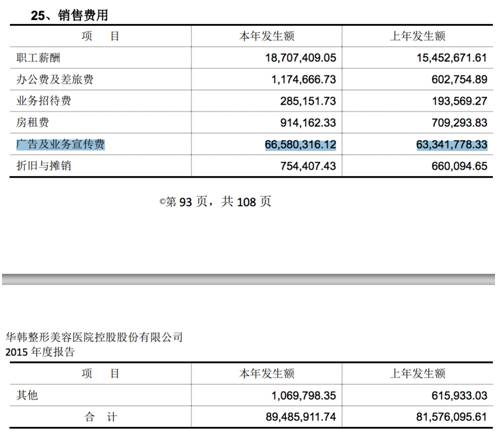Select the 业务招待费 row label
Image resolution: width=497 pixels, height=431 pixels.
tap(44, 101)
